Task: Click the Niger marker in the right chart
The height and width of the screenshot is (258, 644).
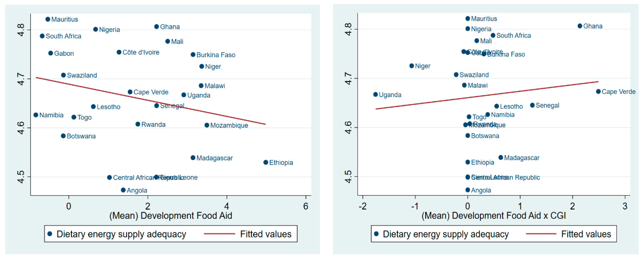Action: 411,66
